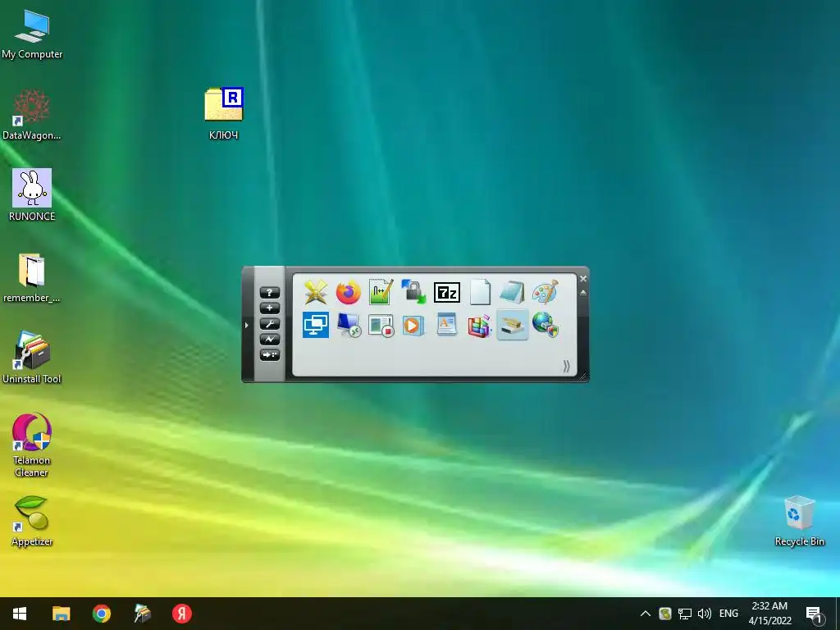Launch the colorful blocks defragmenter icon
The height and width of the screenshot is (630, 840).
pos(479,325)
